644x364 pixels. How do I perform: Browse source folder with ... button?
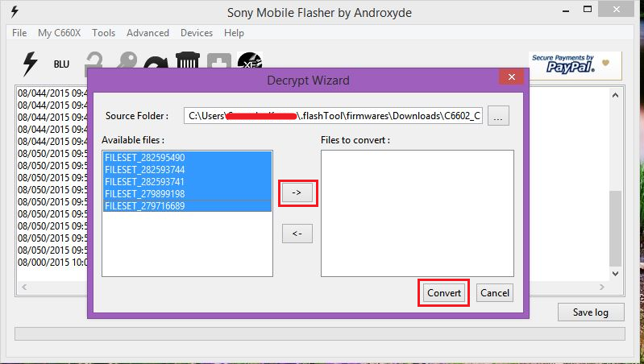498,116
